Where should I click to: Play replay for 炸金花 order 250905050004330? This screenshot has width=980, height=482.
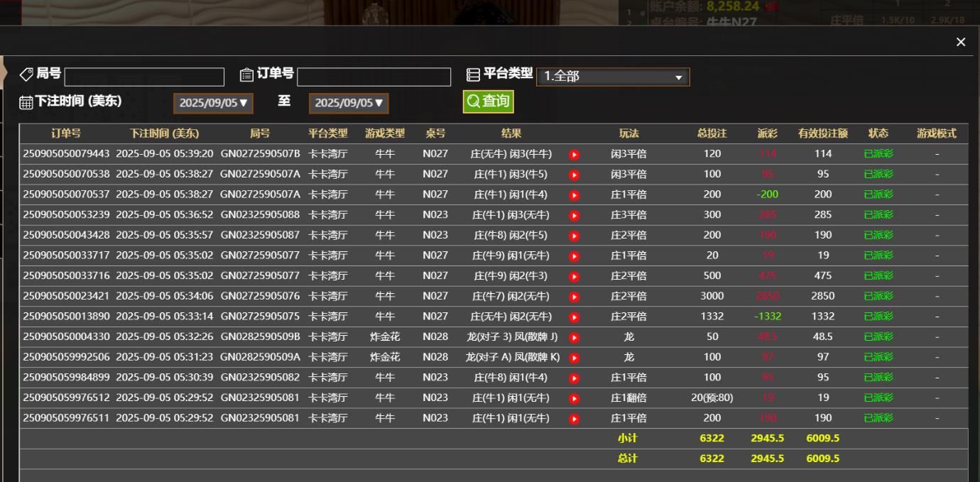tap(574, 337)
